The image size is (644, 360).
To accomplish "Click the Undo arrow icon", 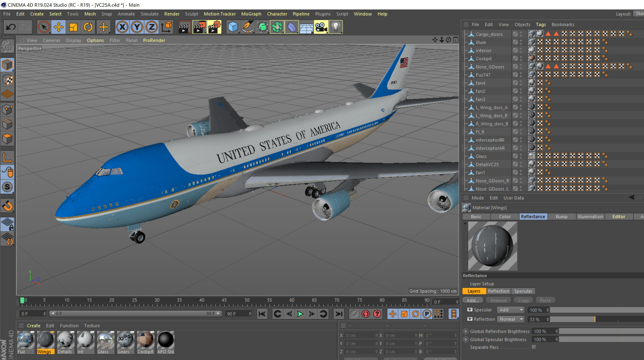I will click(x=11, y=27).
